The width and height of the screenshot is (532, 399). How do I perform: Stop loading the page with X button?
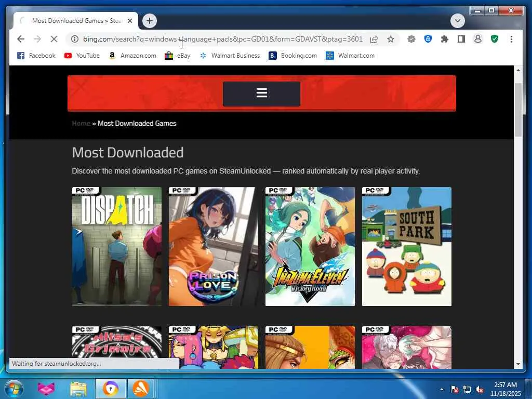point(54,39)
